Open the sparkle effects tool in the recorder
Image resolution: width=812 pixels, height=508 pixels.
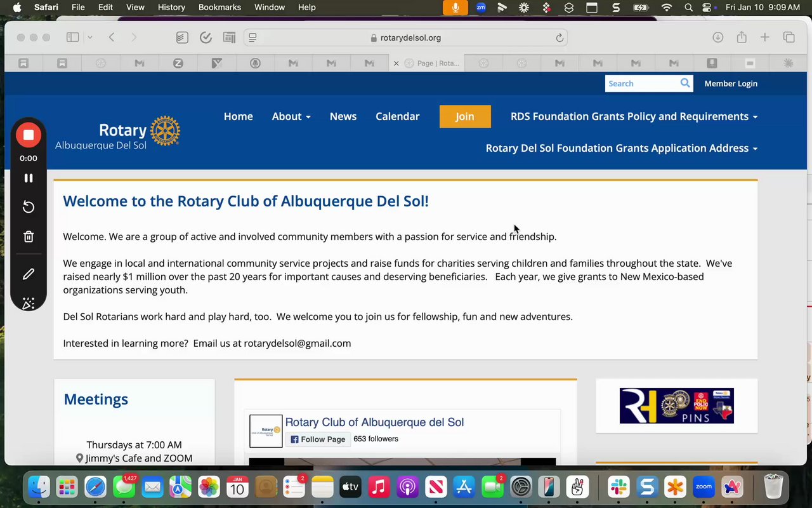(29, 304)
